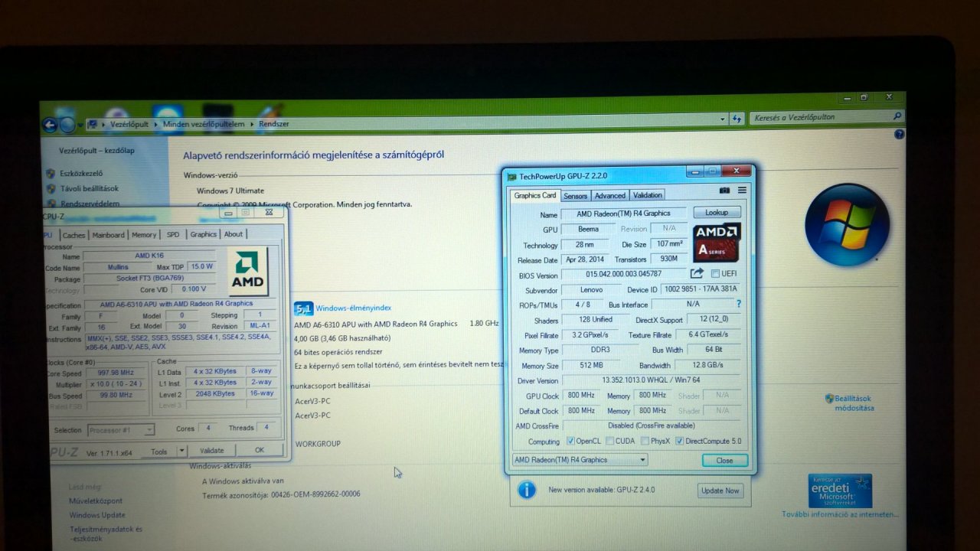Open the Windows-élményindex link
The width and height of the screenshot is (980, 551).
pos(354,308)
